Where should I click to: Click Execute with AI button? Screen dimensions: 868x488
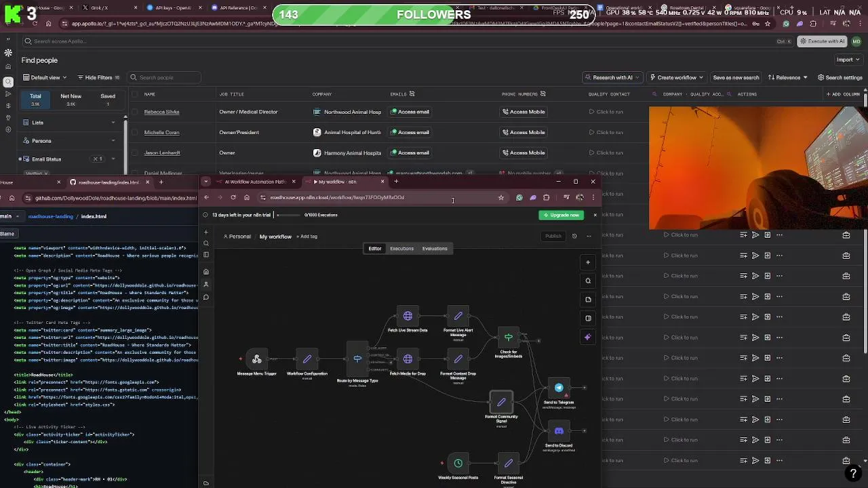coord(822,41)
